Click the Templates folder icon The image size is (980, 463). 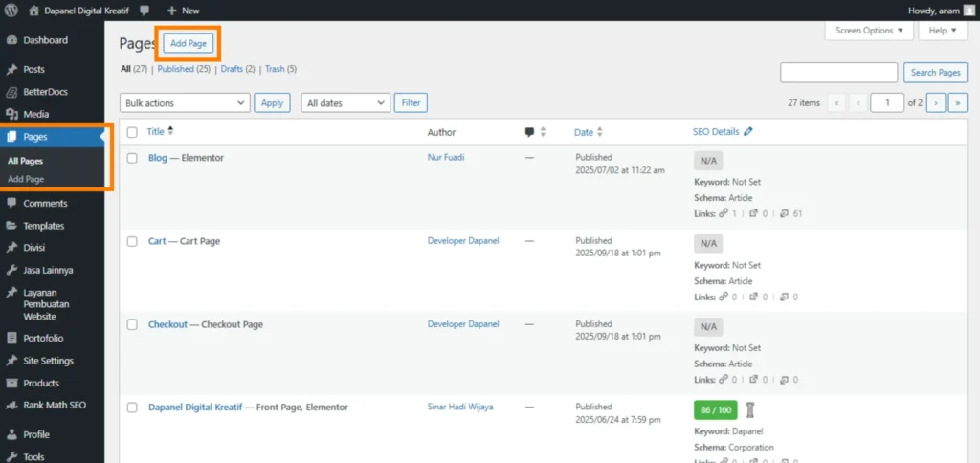[x=11, y=226]
